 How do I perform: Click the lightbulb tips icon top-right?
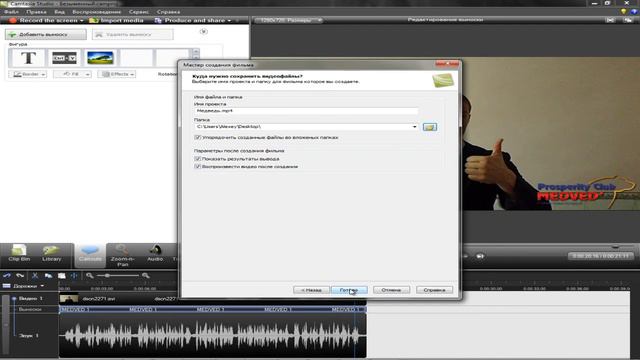[623, 12]
